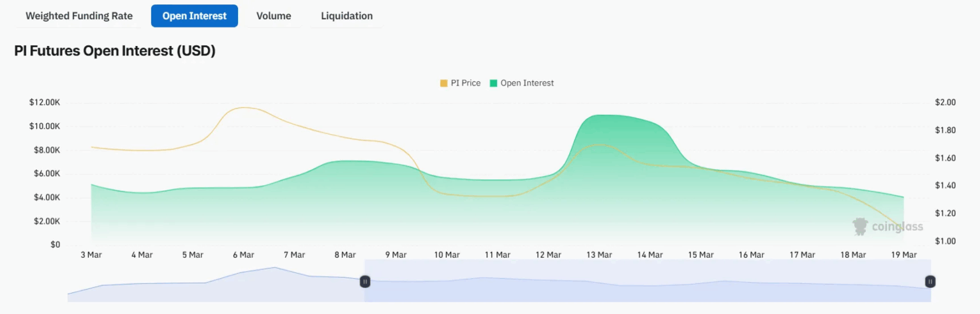Click the 16 Mar x-axis label
The image size is (980, 314).
click(752, 255)
